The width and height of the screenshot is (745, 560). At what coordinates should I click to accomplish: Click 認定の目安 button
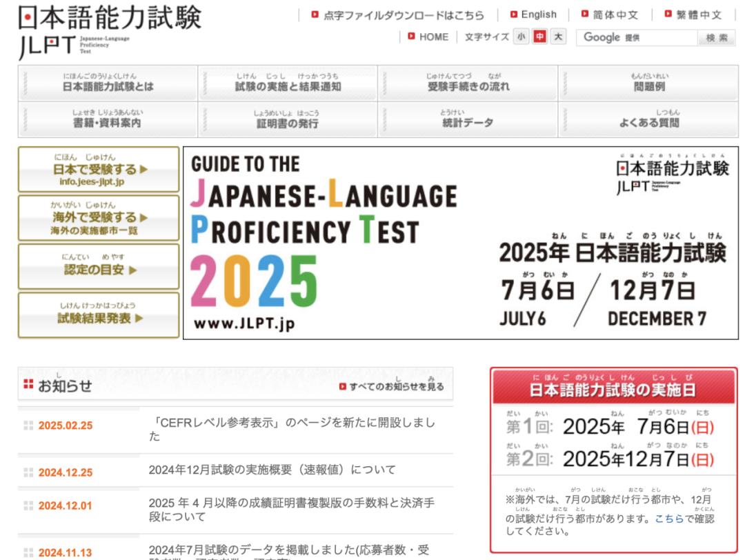[x=99, y=266]
